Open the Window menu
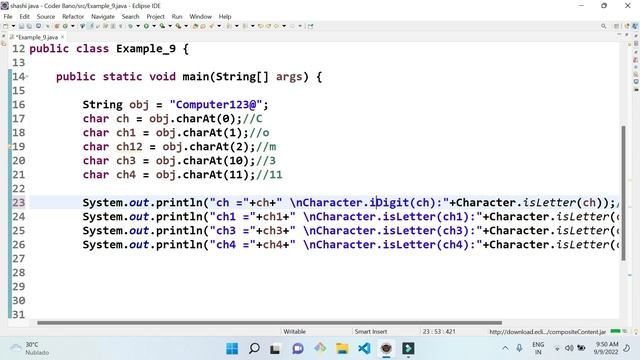Image resolution: width=640 pixels, height=360 pixels. coord(200,16)
